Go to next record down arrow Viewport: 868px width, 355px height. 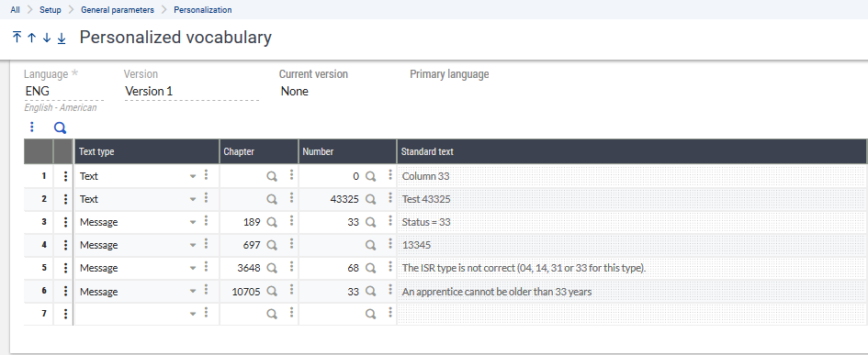tap(47, 38)
